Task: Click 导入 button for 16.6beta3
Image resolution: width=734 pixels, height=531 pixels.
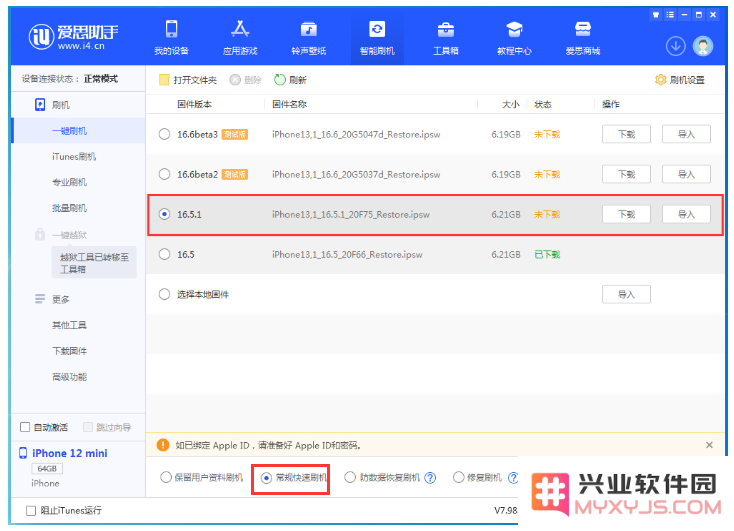Action: (686, 134)
